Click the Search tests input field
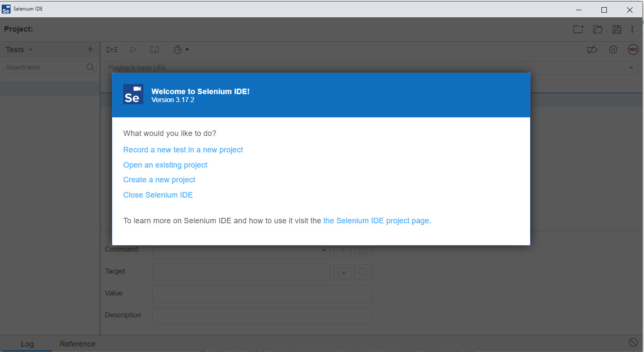This screenshot has width=644, height=352. pos(44,68)
